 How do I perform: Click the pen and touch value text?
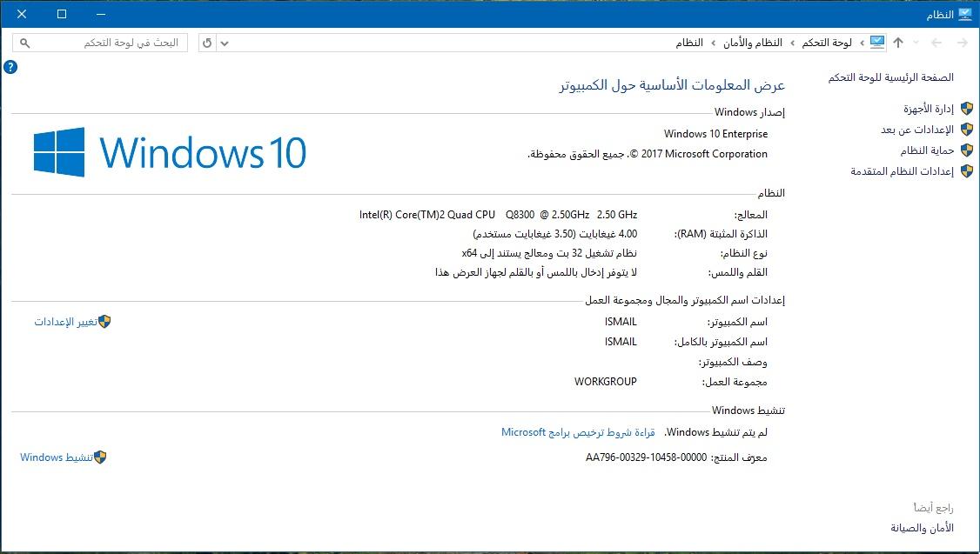click(536, 272)
